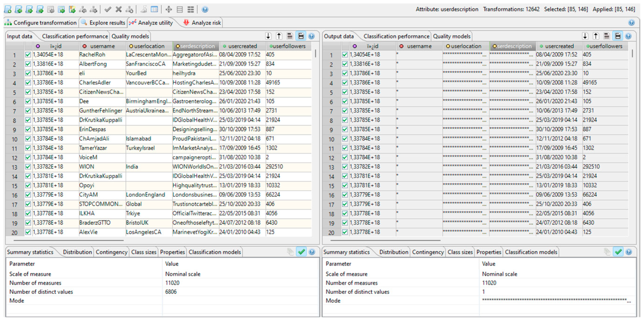Select RachelRoh cell in username column
The width and height of the screenshot is (644, 322).
92,55
